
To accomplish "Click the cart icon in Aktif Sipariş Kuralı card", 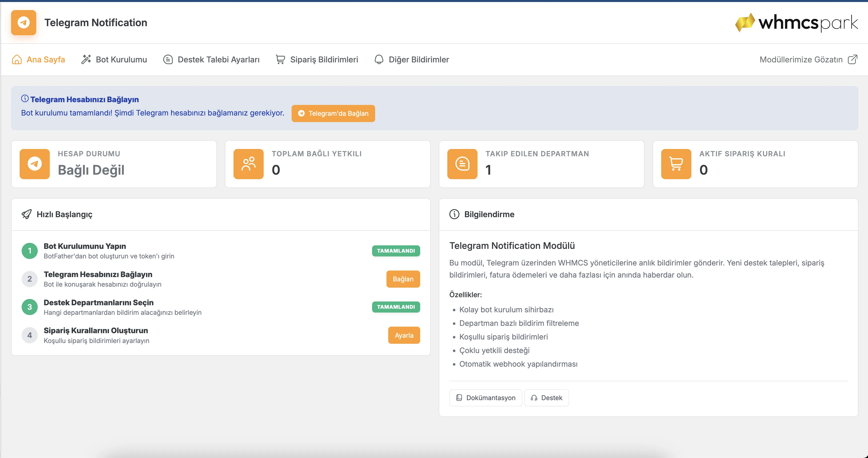I will pyautogui.click(x=676, y=164).
